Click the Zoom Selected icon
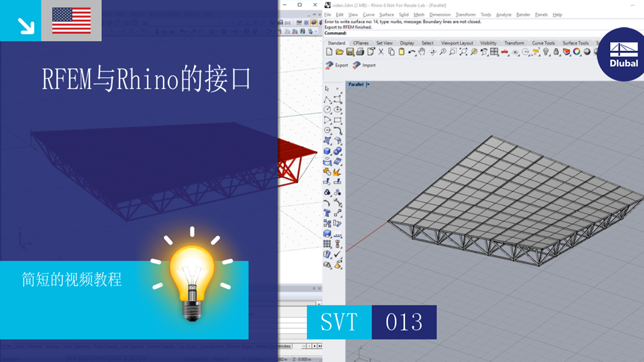644x362 pixels. click(x=474, y=52)
